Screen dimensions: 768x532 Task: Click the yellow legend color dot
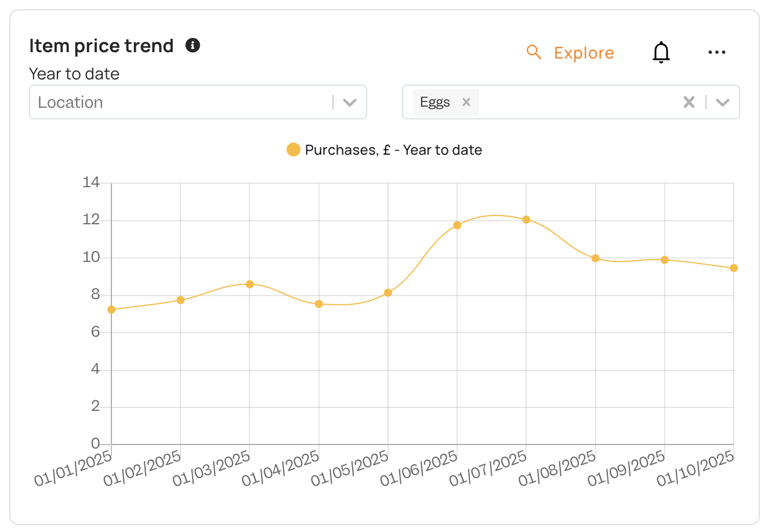[x=294, y=150]
